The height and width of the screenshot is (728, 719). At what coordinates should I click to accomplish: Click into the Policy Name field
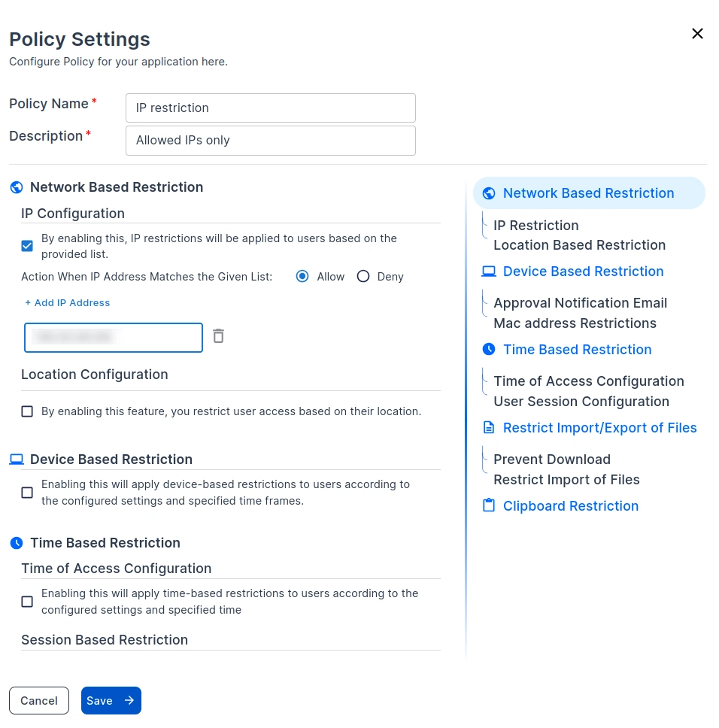pyautogui.click(x=271, y=108)
